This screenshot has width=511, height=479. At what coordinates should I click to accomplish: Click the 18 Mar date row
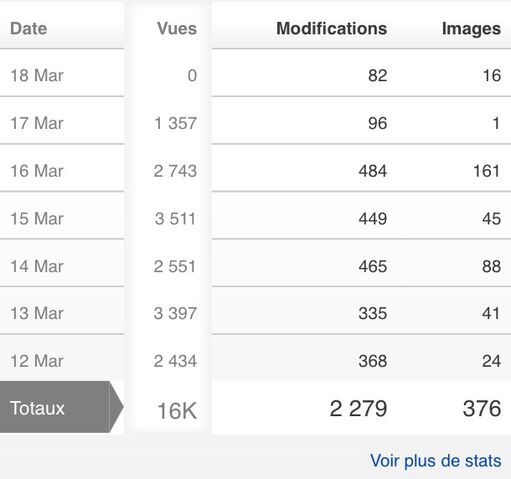pyautogui.click(x=62, y=73)
